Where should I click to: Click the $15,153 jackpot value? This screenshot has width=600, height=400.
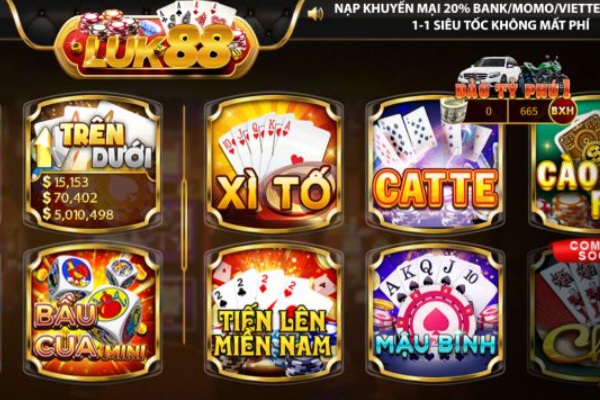65,182
